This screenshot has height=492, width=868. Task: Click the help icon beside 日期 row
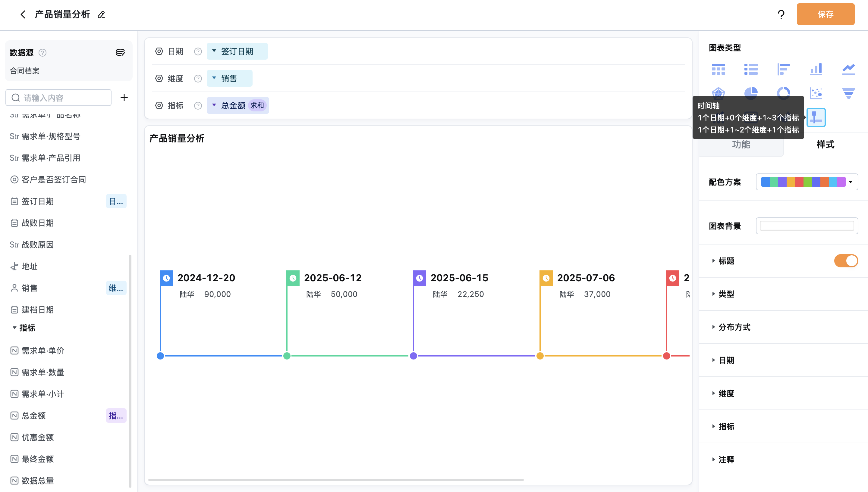(198, 51)
